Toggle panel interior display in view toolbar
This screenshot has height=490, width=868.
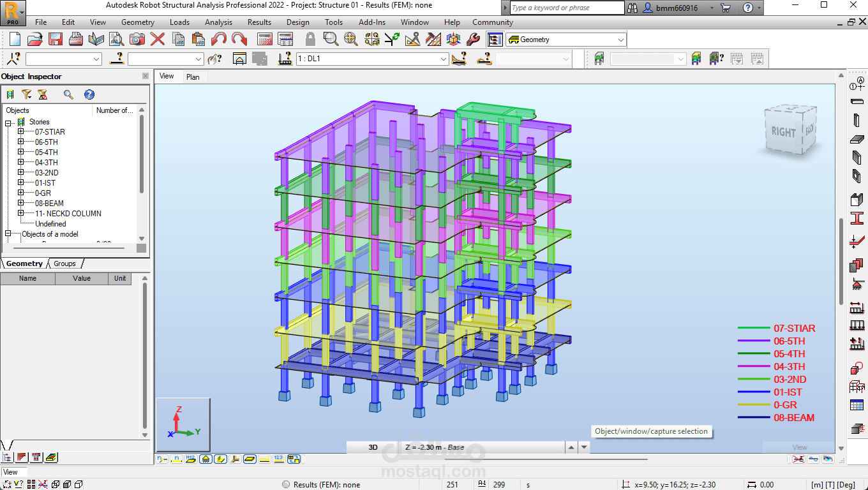[x=250, y=459]
